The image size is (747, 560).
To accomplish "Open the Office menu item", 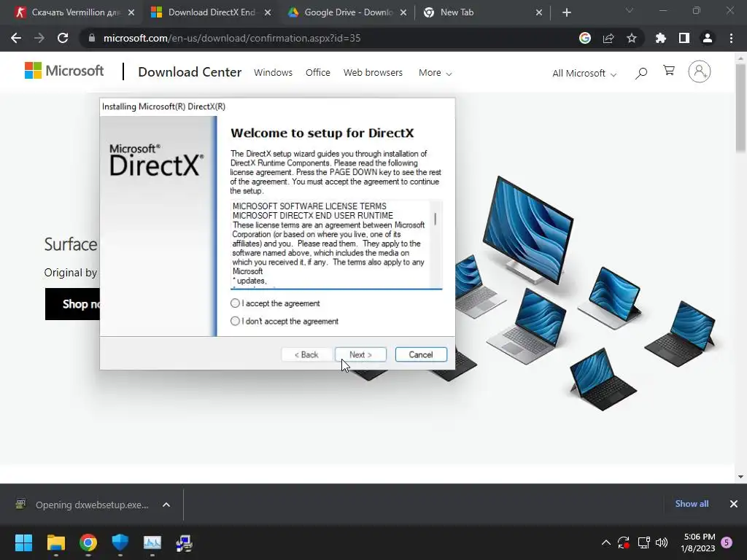I will tap(318, 72).
